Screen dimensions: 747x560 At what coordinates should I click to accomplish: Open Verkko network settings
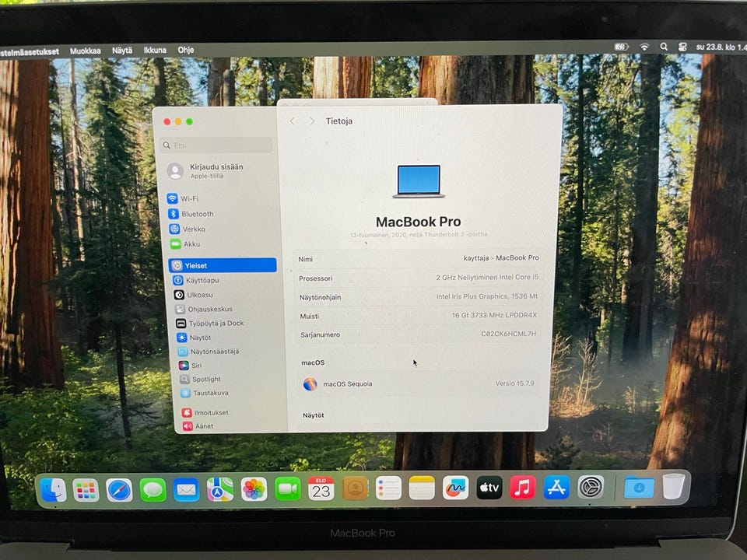click(x=188, y=229)
